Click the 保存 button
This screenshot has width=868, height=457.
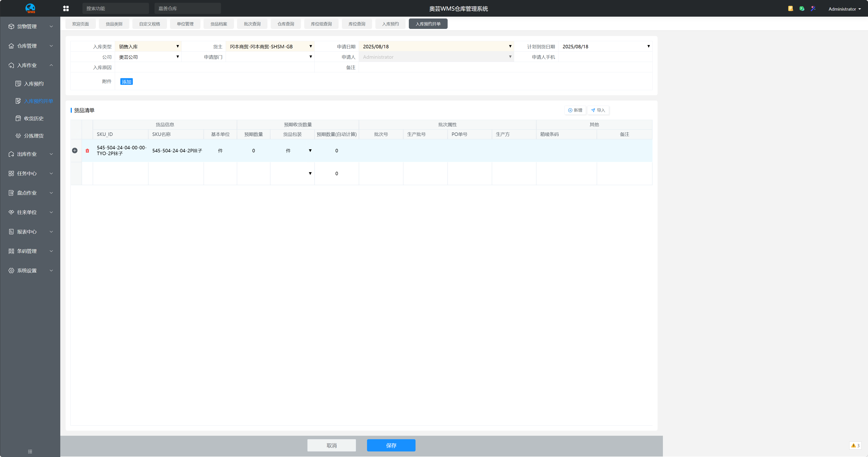pyautogui.click(x=391, y=445)
